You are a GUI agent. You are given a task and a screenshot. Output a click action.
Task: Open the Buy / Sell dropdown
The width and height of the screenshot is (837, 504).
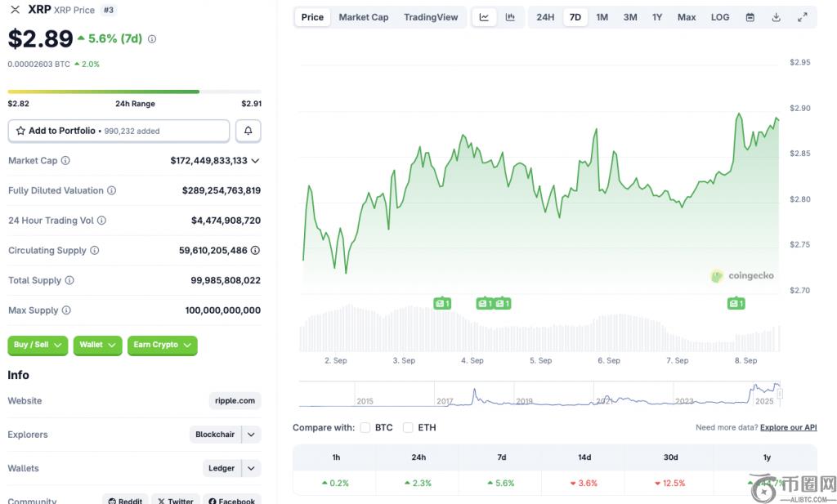point(38,345)
